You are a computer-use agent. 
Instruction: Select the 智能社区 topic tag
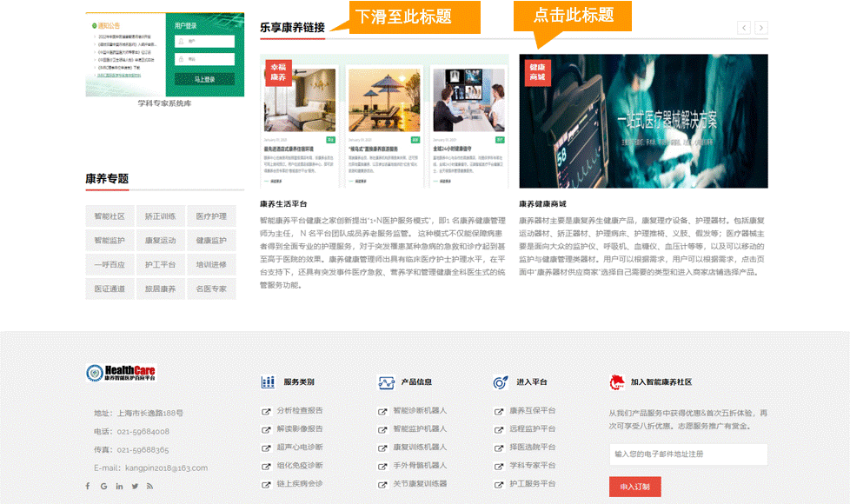pyautogui.click(x=110, y=216)
